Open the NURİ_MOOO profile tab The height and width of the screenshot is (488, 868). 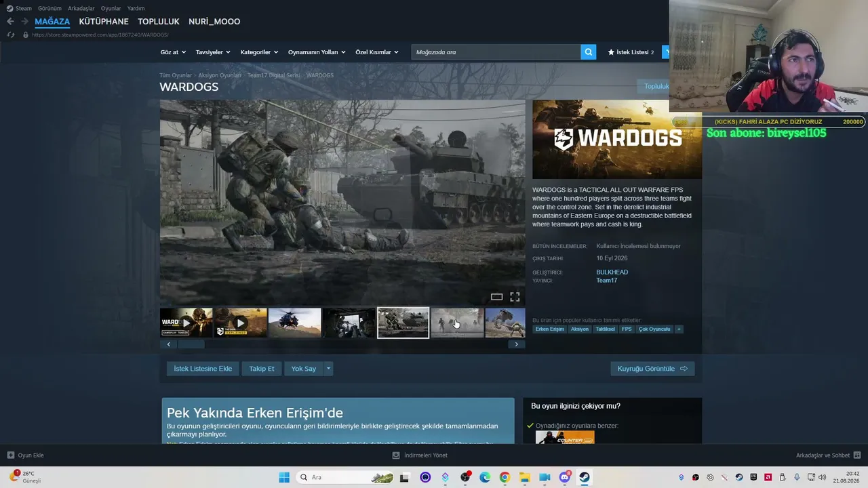coord(214,22)
